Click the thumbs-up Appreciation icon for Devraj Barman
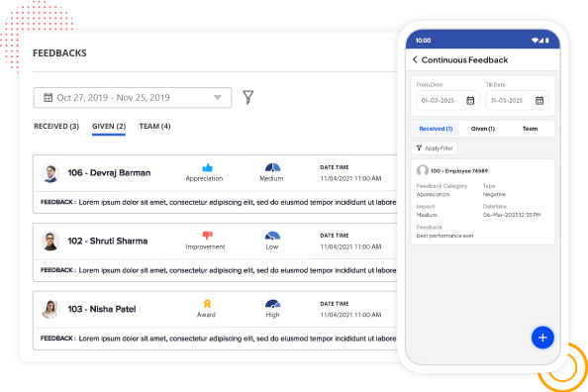This screenshot has width=588, height=392. coord(207,167)
